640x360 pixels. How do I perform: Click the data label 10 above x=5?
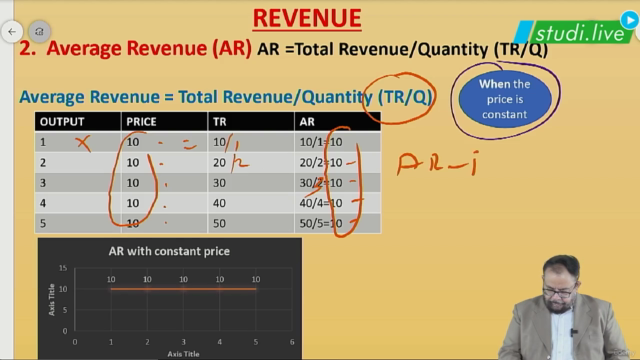point(256,280)
